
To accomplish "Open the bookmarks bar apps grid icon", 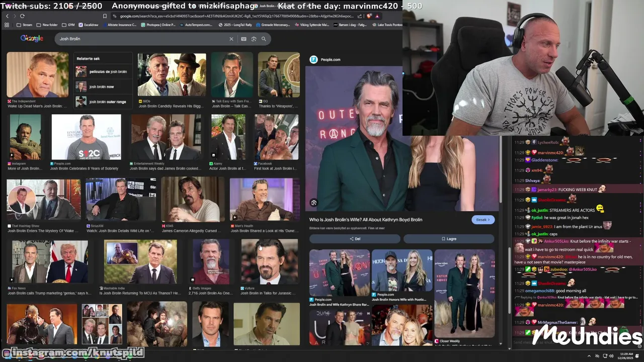I will [7, 25].
